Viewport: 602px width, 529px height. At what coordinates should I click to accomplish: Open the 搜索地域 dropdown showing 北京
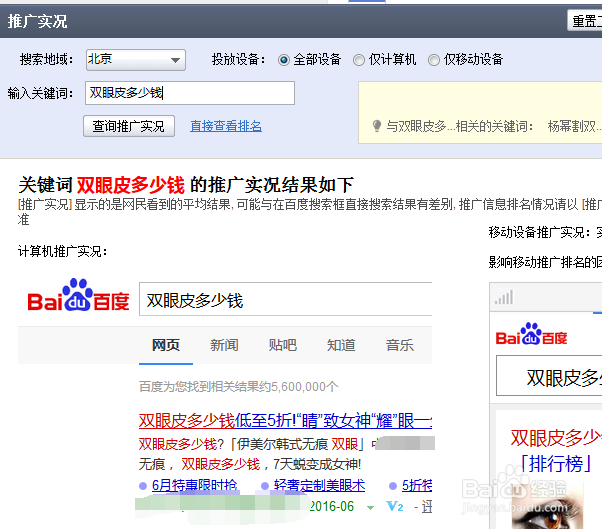[x=136, y=60]
